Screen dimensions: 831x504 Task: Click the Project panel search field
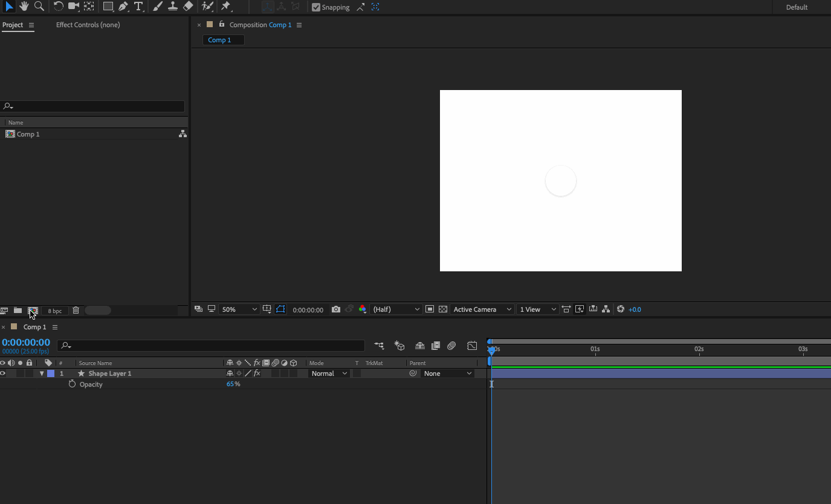(x=92, y=106)
